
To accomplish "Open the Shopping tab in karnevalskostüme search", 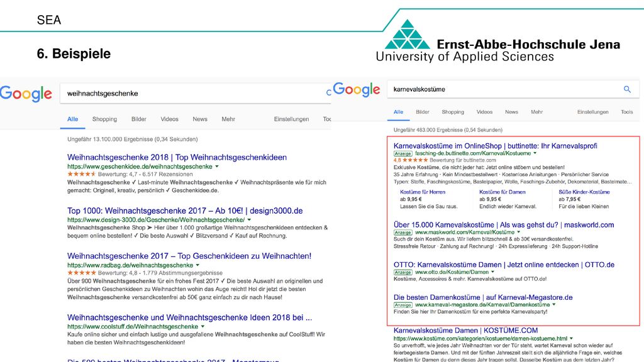I will pos(453,112).
